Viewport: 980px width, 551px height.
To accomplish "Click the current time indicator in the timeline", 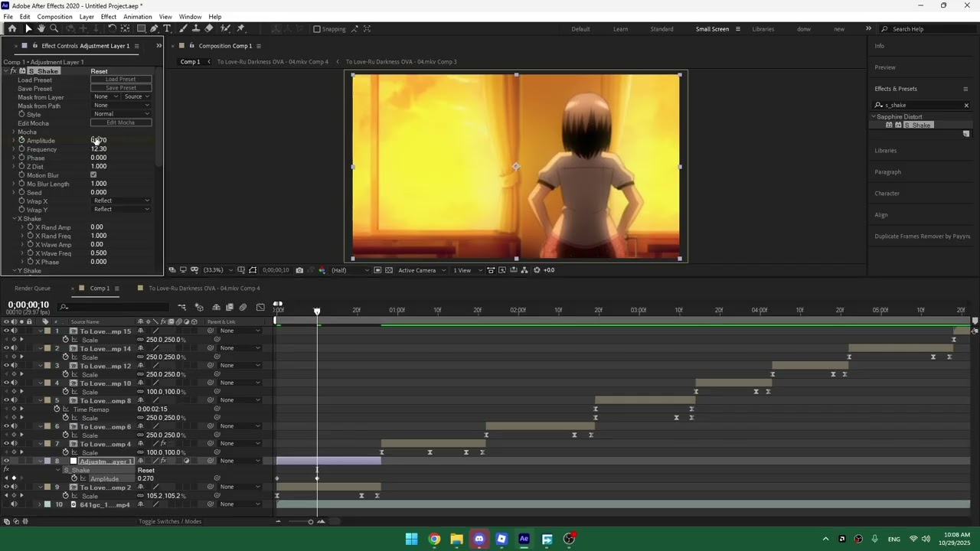I will point(317,311).
